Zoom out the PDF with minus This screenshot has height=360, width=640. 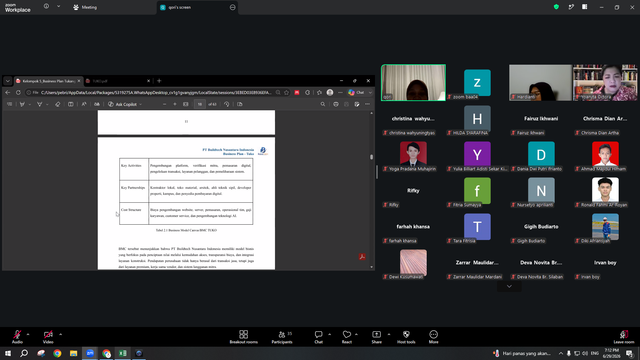164,104
